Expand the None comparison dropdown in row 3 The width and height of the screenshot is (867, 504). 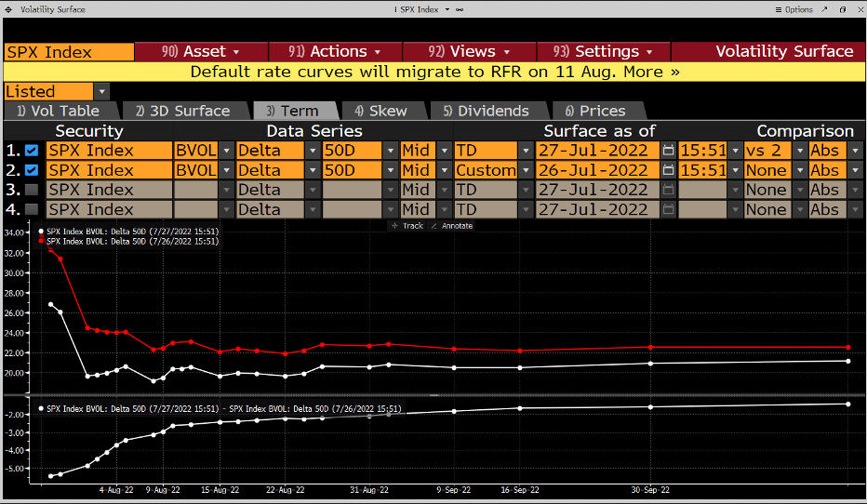[800, 190]
